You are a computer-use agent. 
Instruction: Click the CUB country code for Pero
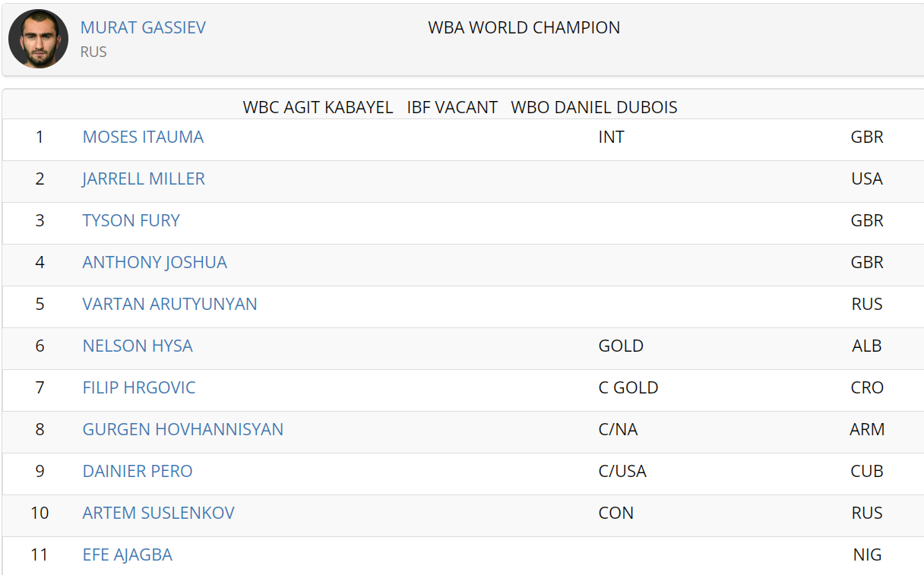tap(867, 471)
